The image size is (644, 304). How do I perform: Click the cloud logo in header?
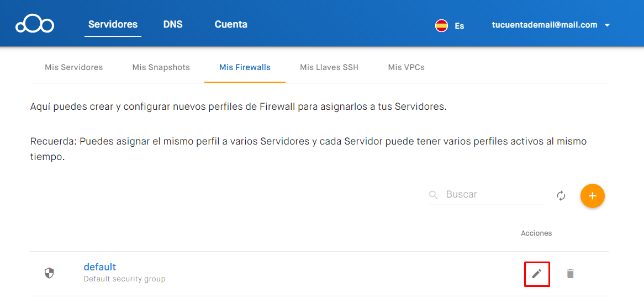click(x=35, y=24)
